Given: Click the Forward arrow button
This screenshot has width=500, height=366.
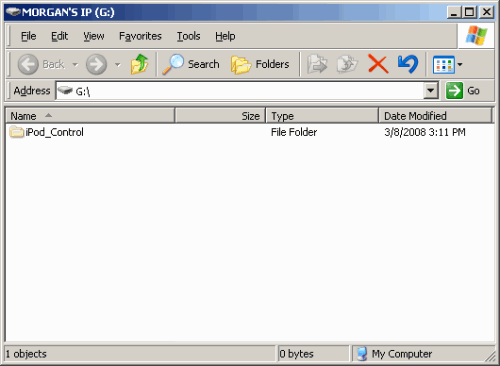Looking at the screenshot, I should pos(96,64).
